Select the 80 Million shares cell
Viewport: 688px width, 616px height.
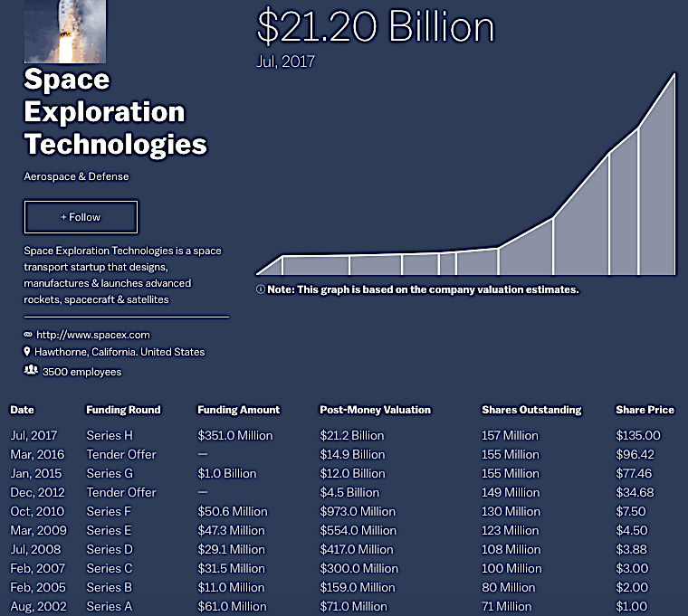pyautogui.click(x=509, y=587)
